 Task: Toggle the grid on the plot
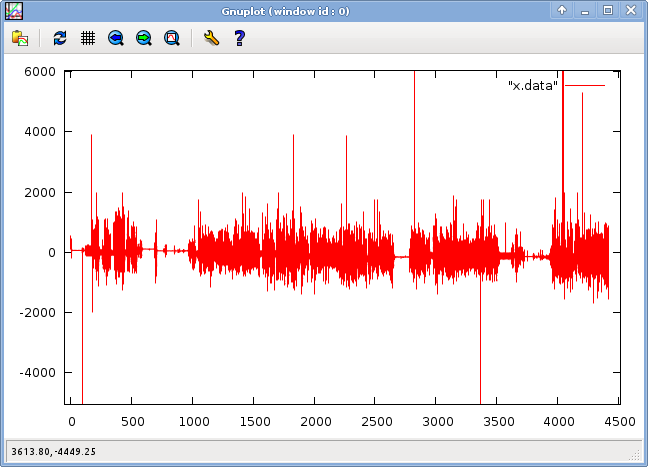(88, 38)
